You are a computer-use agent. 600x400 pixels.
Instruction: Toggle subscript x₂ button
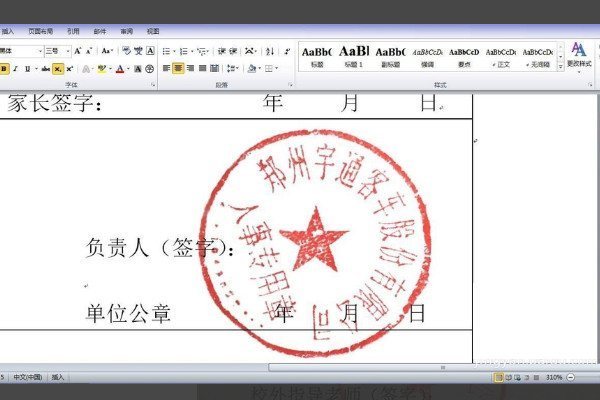58,69
